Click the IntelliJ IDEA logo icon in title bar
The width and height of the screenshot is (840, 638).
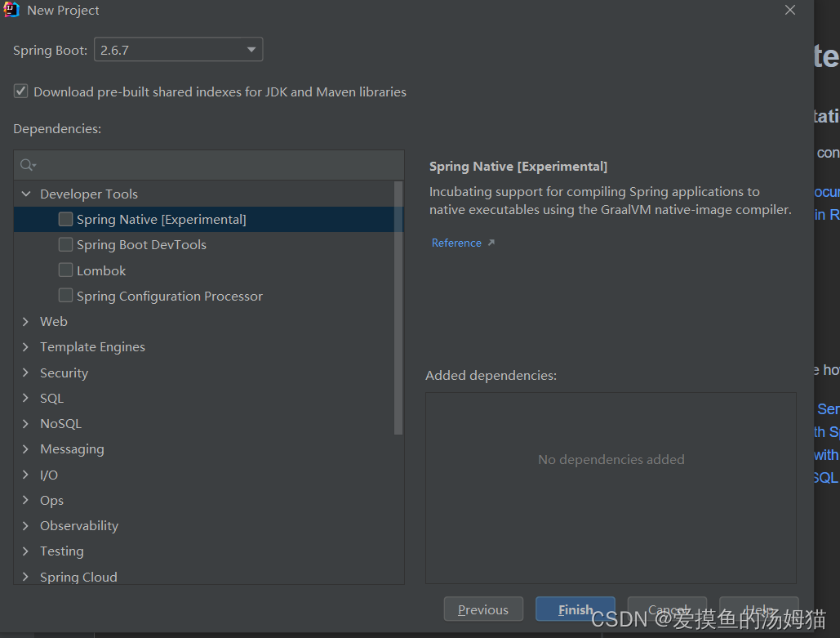tap(11, 10)
